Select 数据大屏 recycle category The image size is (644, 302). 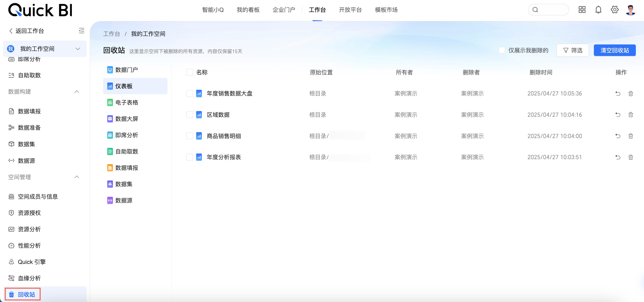(x=135, y=119)
